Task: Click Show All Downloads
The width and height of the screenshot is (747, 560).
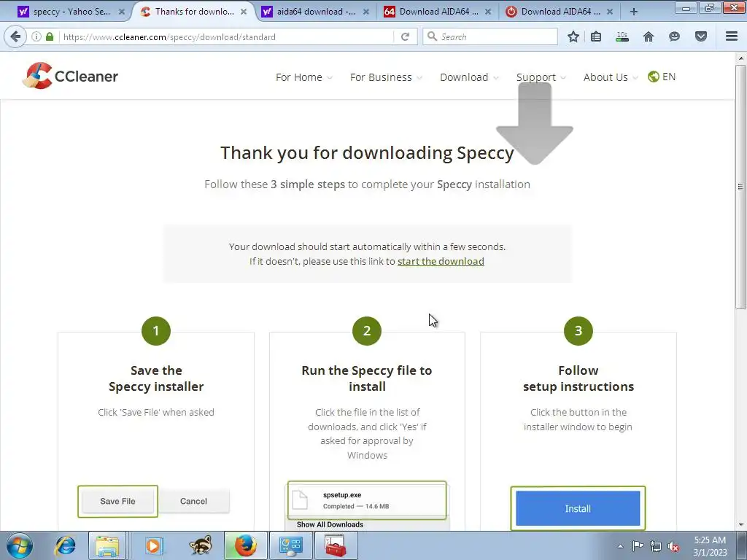Action: click(x=330, y=524)
